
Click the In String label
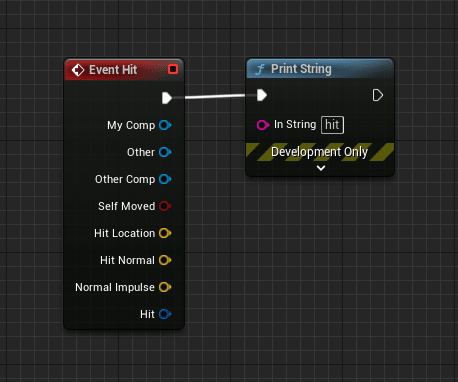point(295,124)
